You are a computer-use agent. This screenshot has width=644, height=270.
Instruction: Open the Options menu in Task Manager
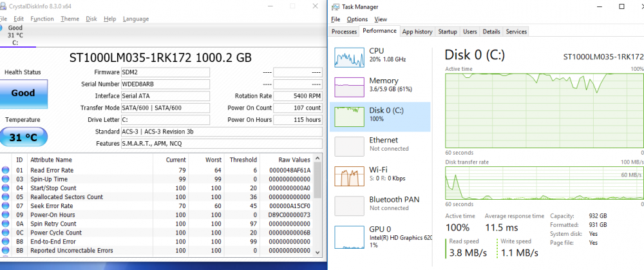tap(357, 19)
